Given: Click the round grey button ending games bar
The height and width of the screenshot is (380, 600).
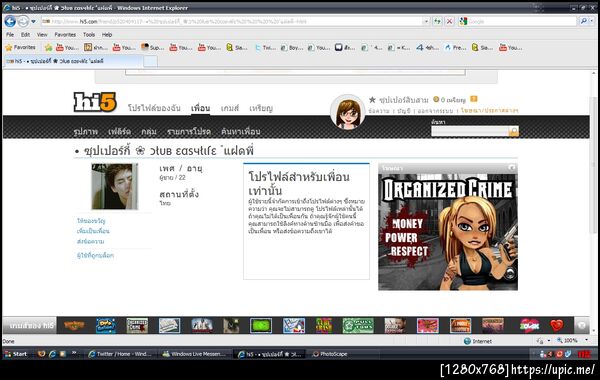Looking at the screenshot, I should (582, 326).
